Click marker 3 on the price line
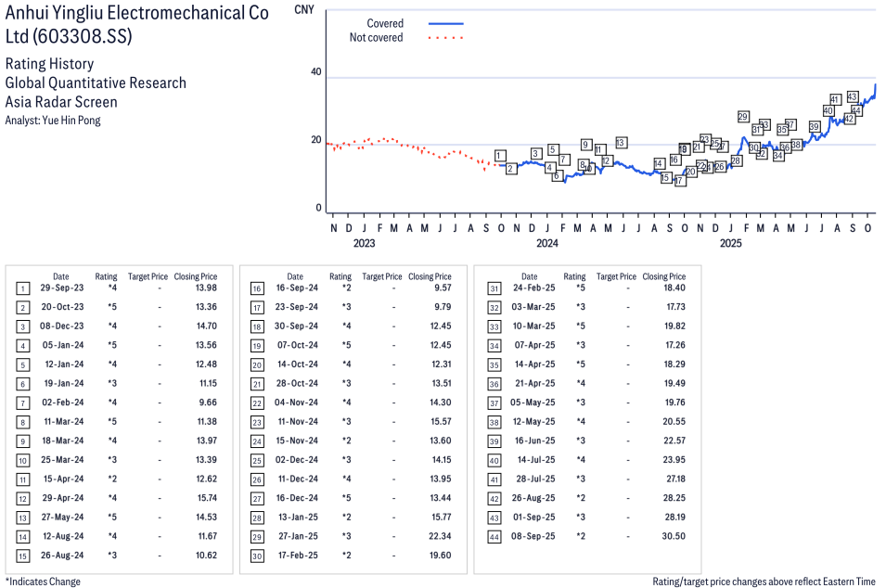The width and height of the screenshot is (886, 588). click(536, 153)
